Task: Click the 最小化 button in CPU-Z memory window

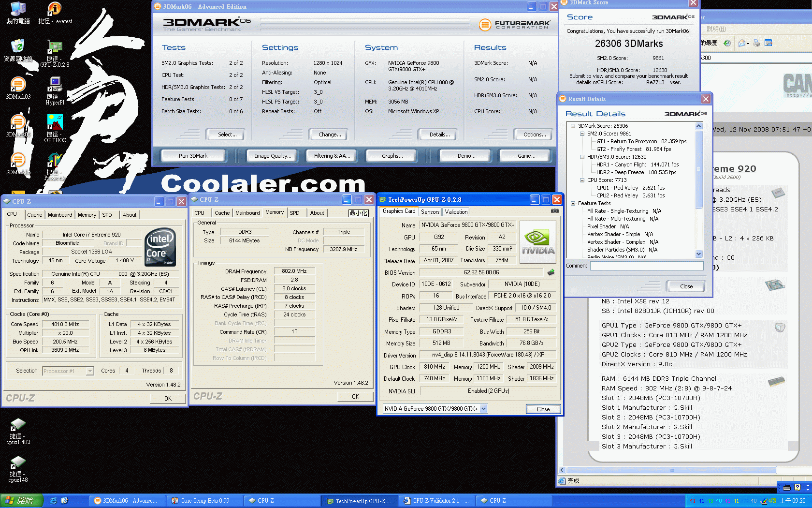Action: point(359,213)
